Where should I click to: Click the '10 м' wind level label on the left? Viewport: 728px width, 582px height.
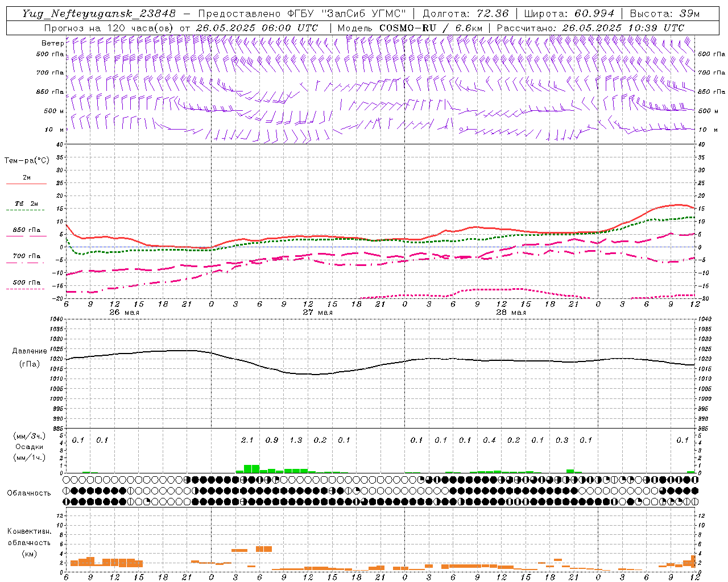tap(55, 130)
